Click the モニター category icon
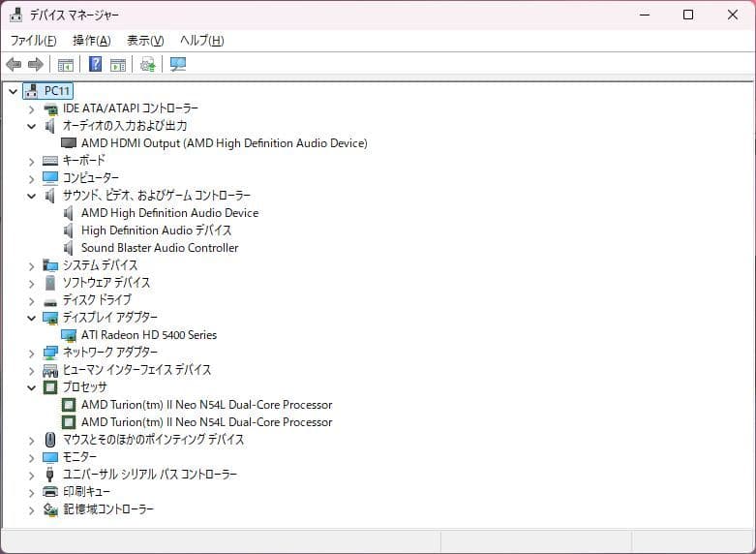 50,457
